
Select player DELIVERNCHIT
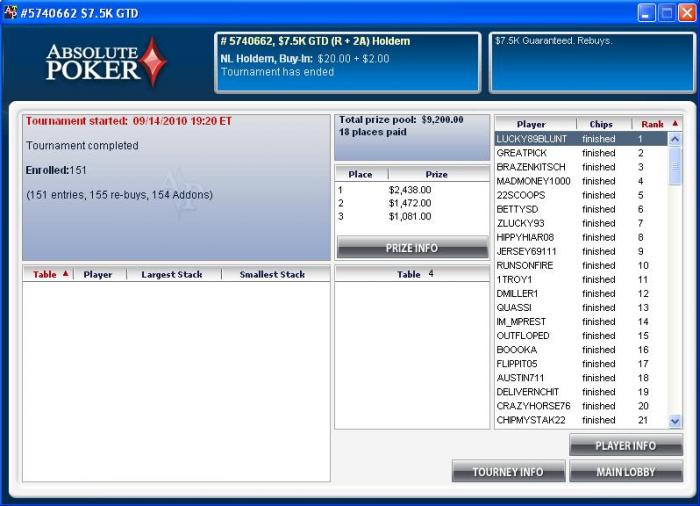point(581,392)
